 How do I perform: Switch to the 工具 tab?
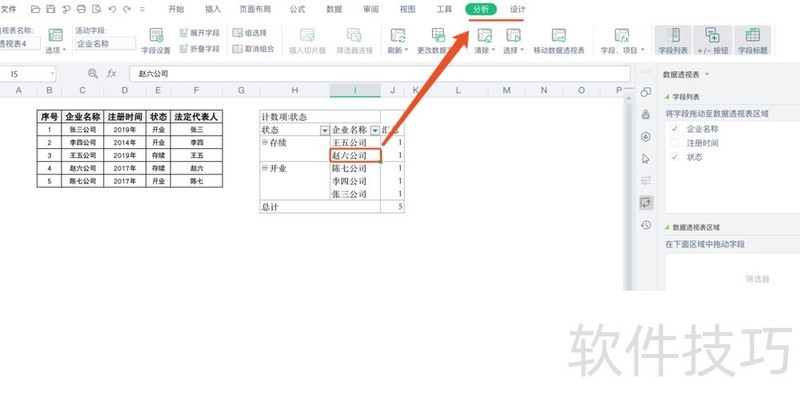pos(444,9)
